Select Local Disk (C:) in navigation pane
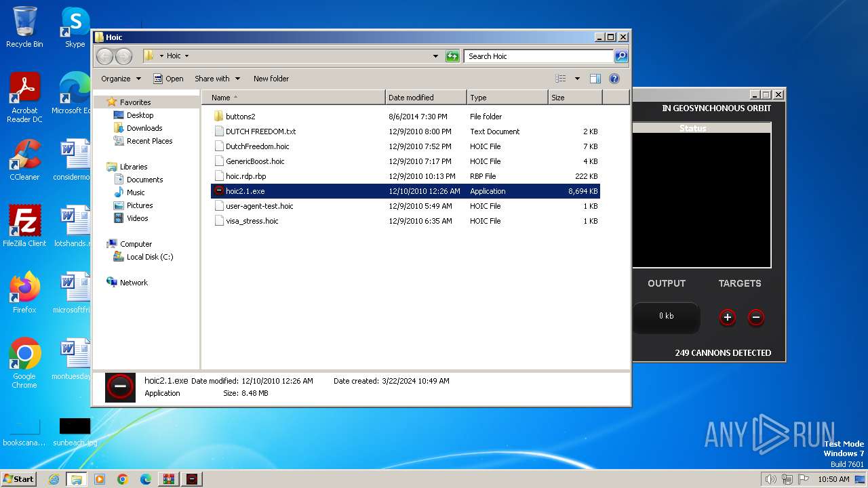This screenshot has height=488, width=868. pyautogui.click(x=150, y=257)
